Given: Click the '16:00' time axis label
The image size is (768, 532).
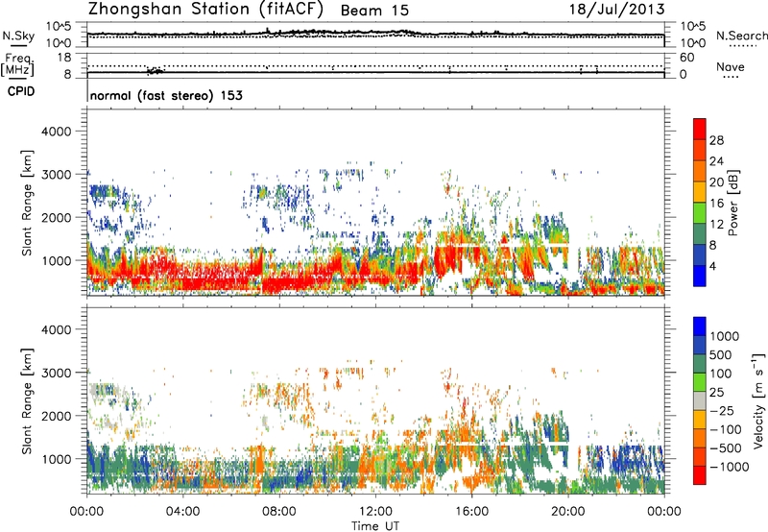Looking at the screenshot, I should 471,512.
